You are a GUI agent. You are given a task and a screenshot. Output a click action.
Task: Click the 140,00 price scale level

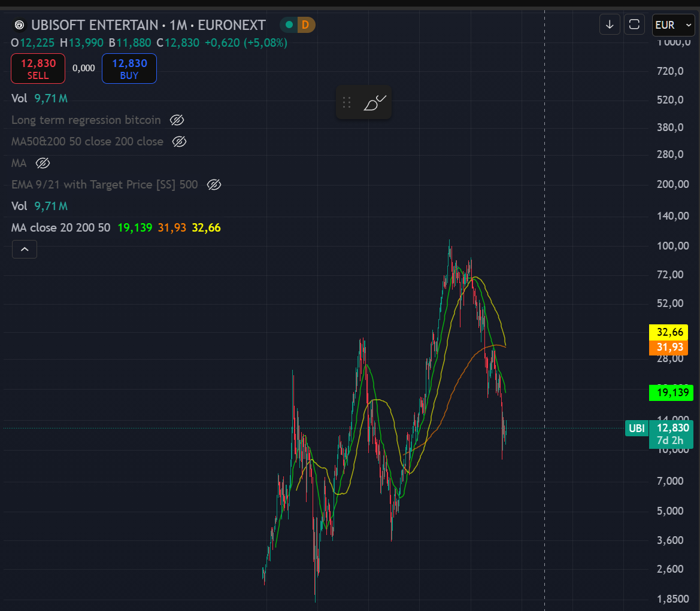(x=673, y=216)
